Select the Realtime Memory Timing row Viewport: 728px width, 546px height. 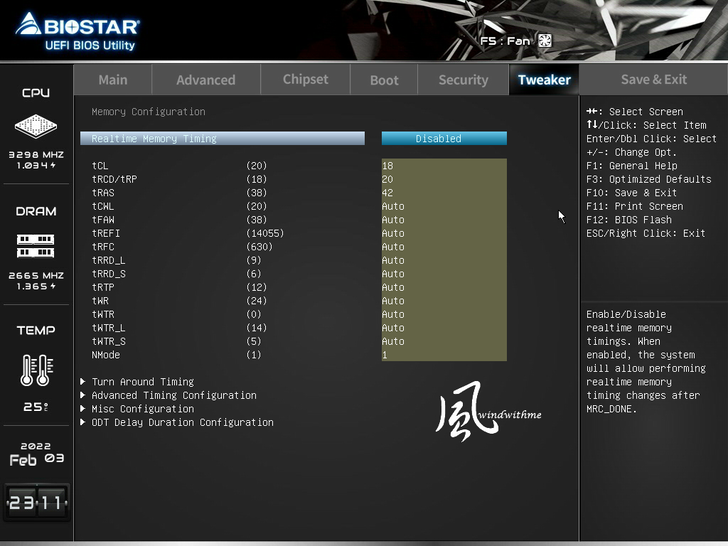(x=222, y=138)
